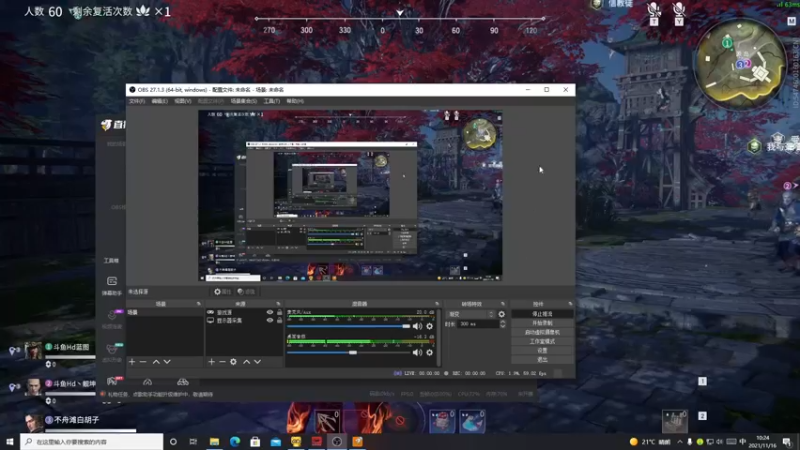The height and width of the screenshot is (450, 800).
Task: Move scene down in Scenes panel
Action: coord(167,362)
